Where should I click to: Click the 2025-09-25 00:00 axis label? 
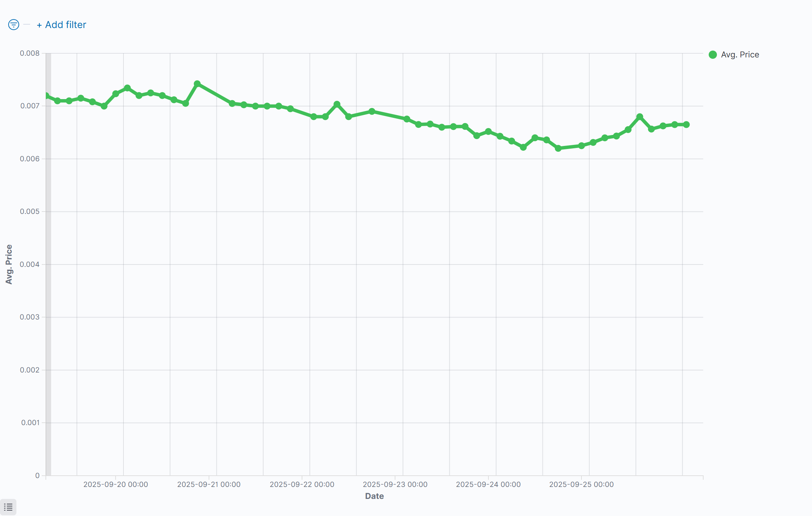tap(581, 484)
